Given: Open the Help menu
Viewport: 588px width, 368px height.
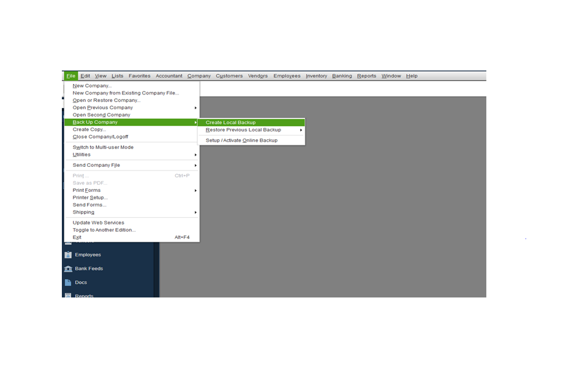Looking at the screenshot, I should point(412,76).
